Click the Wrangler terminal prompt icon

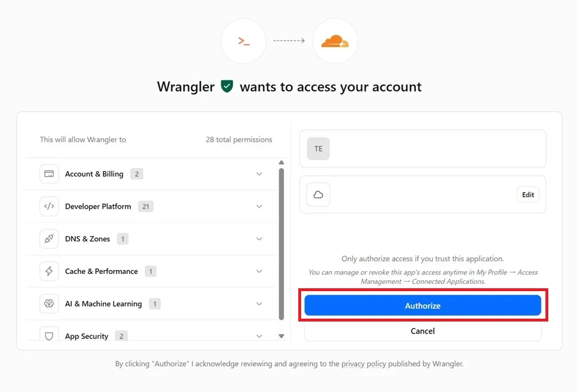pyautogui.click(x=244, y=41)
